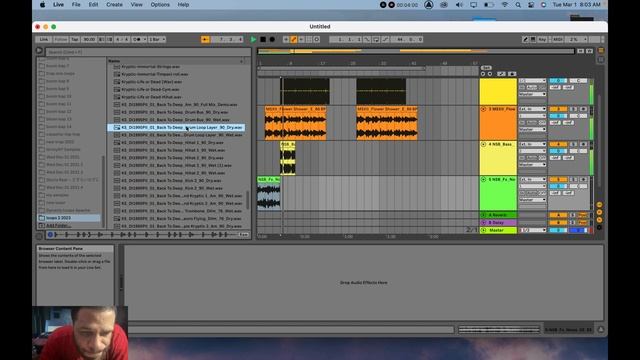Open the Create menu

114,4
